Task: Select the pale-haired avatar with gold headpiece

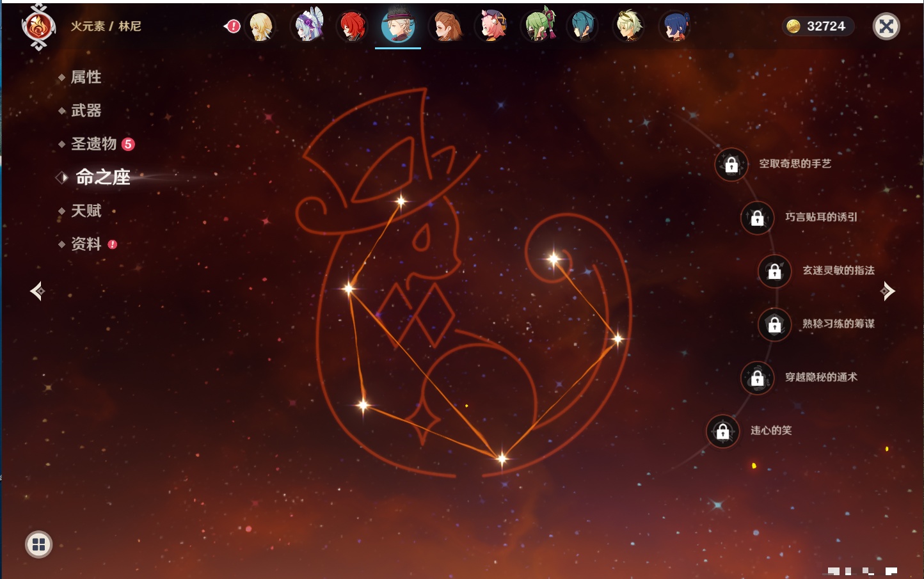Action: coord(629,26)
